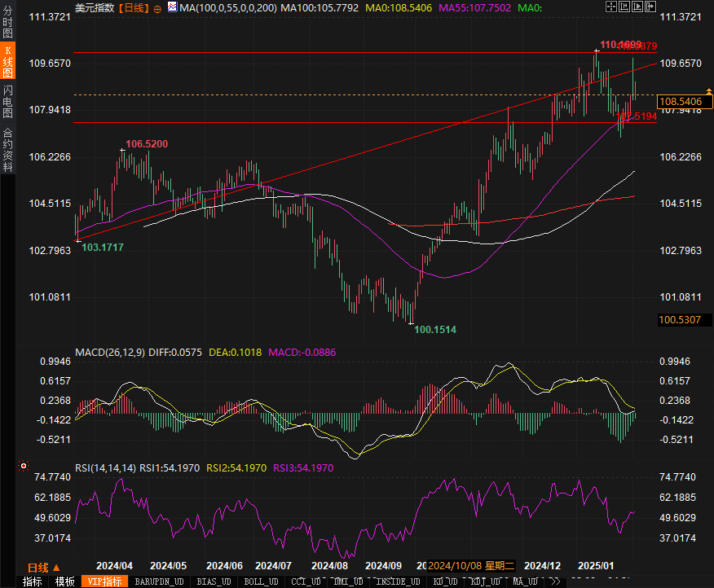The image size is (714, 588).
Task: Open the 指标 indicators tab
Action: point(32,581)
